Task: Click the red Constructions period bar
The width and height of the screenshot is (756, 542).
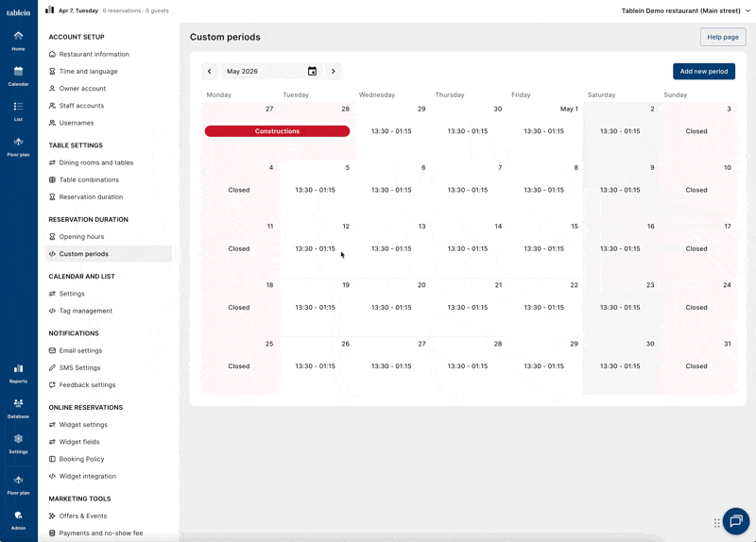Action: [277, 131]
